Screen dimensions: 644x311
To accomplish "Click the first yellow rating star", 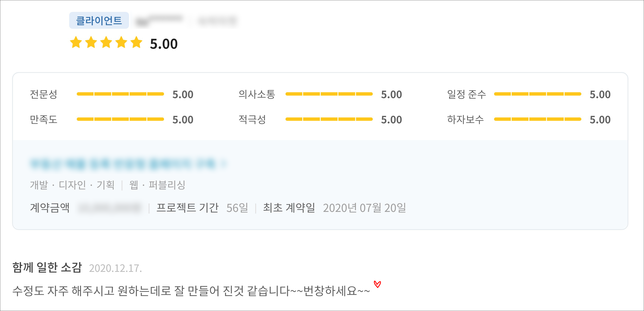I will [76, 42].
